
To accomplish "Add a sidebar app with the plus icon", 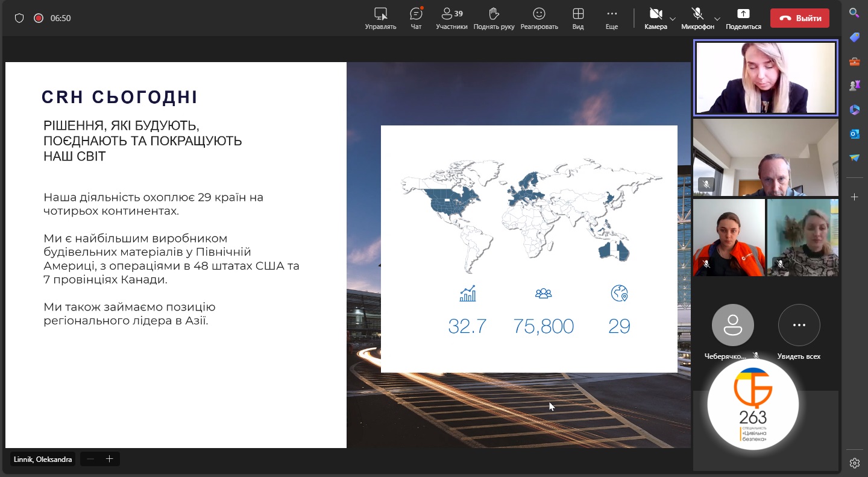I will coord(854,197).
